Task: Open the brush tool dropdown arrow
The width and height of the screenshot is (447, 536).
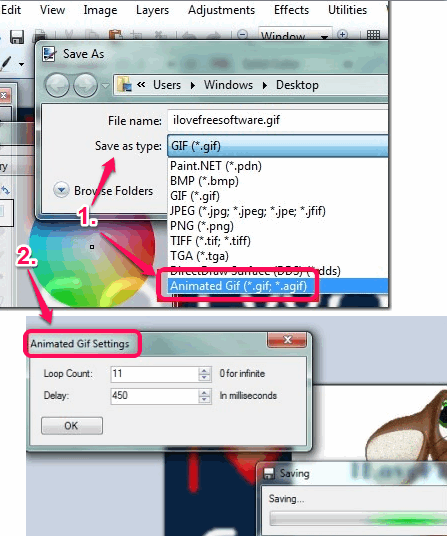Action: 21,64
